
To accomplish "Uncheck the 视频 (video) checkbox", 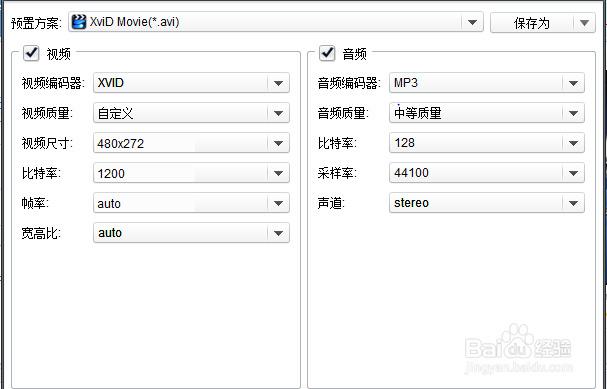I will pos(31,53).
